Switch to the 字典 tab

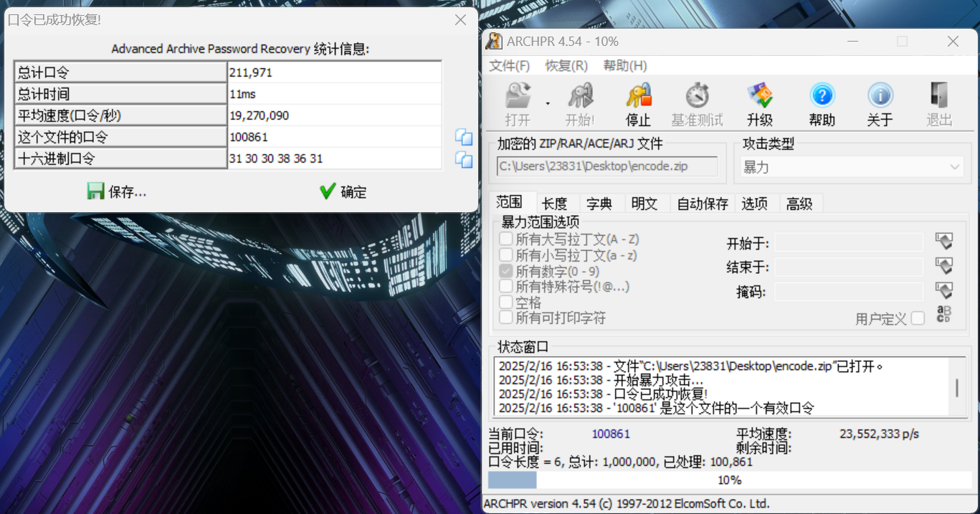click(x=599, y=204)
